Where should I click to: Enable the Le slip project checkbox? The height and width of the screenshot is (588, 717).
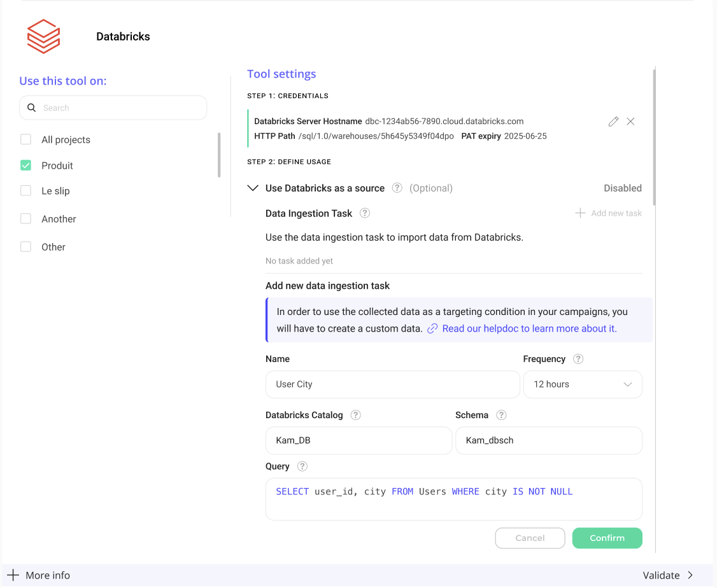point(26,191)
